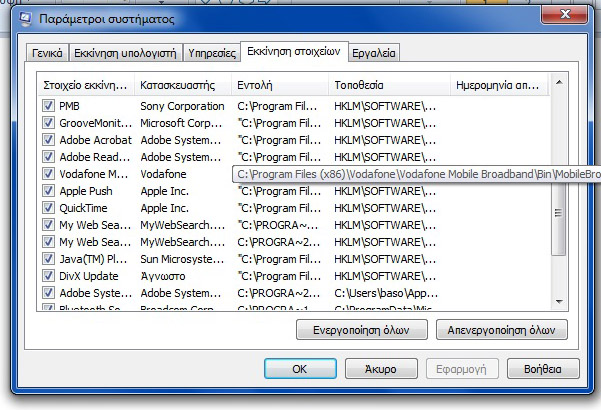The image size is (601, 410).
Task: Uncheck My Web Search entry with C:\PROGRA~2 command
Action: tap(48, 241)
